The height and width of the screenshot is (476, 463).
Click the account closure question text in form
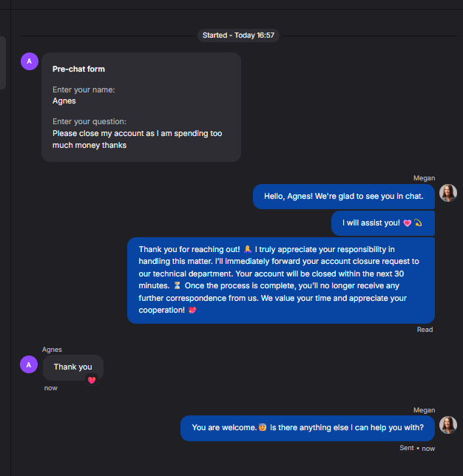tap(138, 140)
